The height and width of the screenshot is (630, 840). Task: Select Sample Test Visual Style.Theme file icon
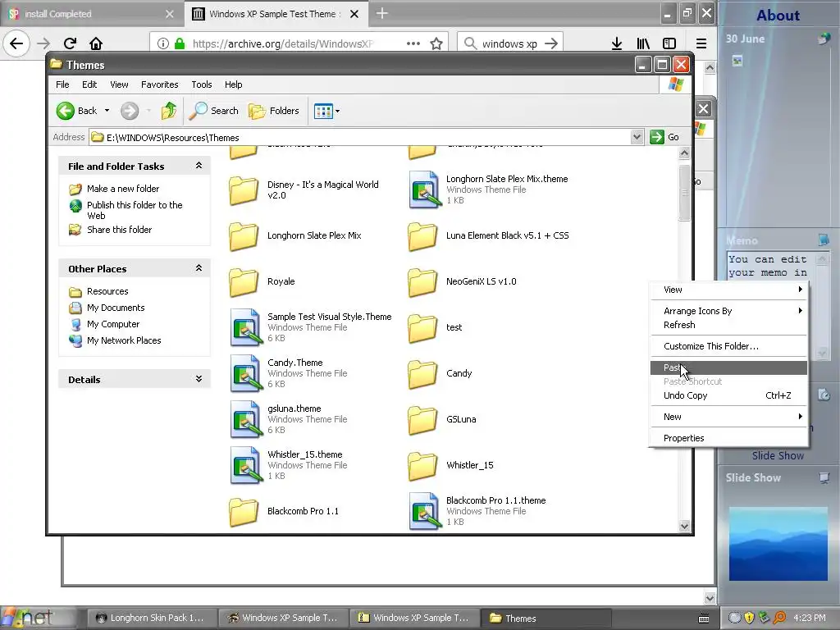[246, 327]
